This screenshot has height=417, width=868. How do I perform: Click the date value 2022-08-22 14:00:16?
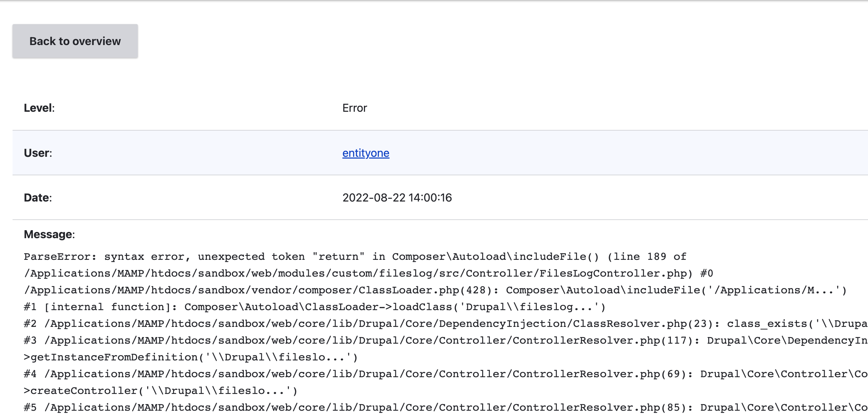coord(397,197)
